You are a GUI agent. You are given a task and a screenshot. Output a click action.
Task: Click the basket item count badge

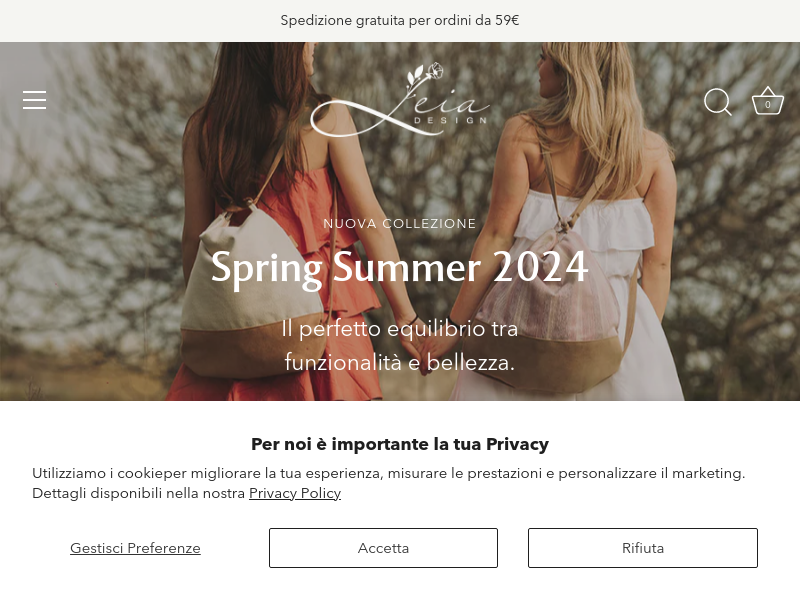(767, 105)
